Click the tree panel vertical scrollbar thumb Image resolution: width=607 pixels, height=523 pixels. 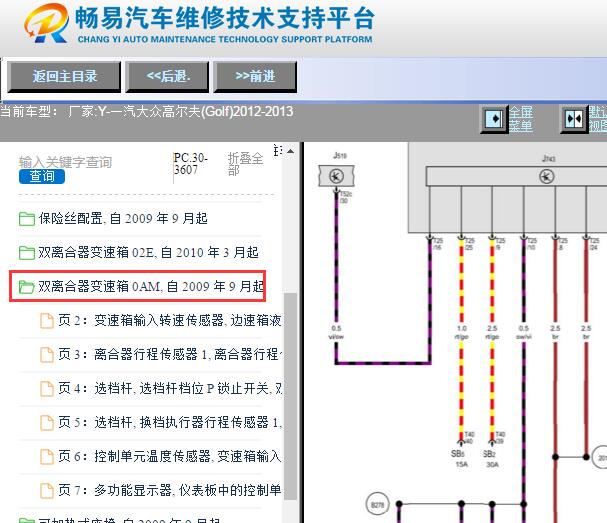pos(290,397)
